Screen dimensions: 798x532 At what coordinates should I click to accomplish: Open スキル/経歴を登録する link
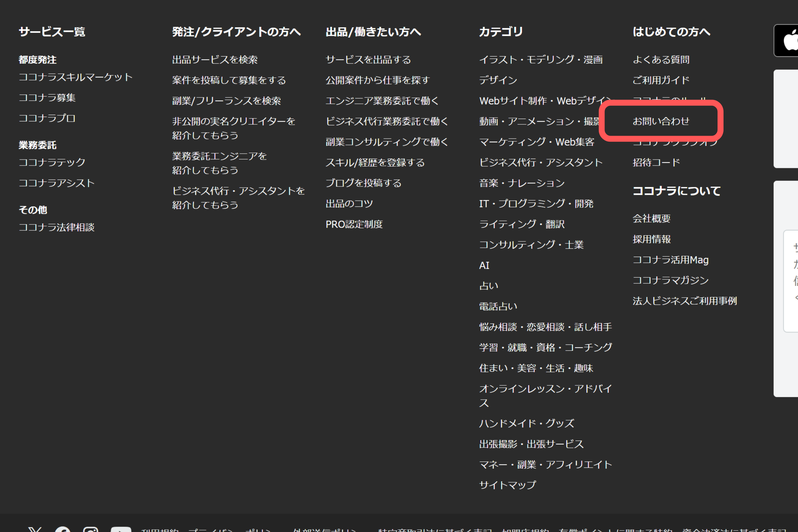[x=375, y=163]
